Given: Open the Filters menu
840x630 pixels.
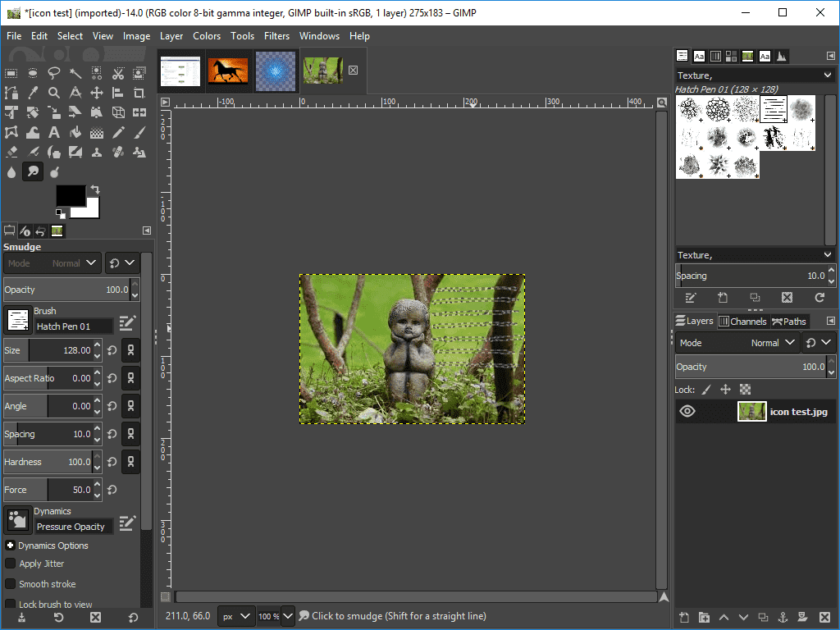Looking at the screenshot, I should tap(276, 36).
